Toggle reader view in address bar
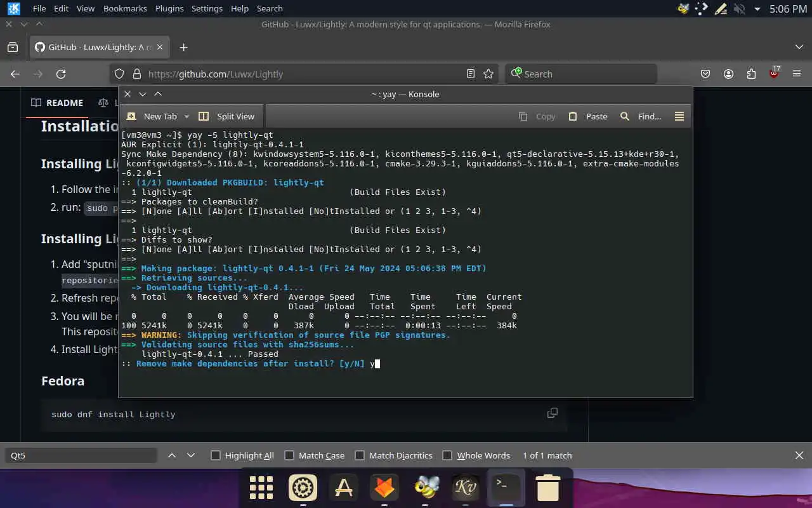This screenshot has width=812, height=508. [x=470, y=74]
